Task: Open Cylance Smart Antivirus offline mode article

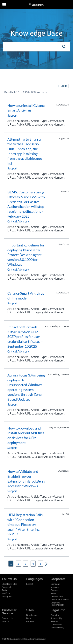Action: point(26,296)
